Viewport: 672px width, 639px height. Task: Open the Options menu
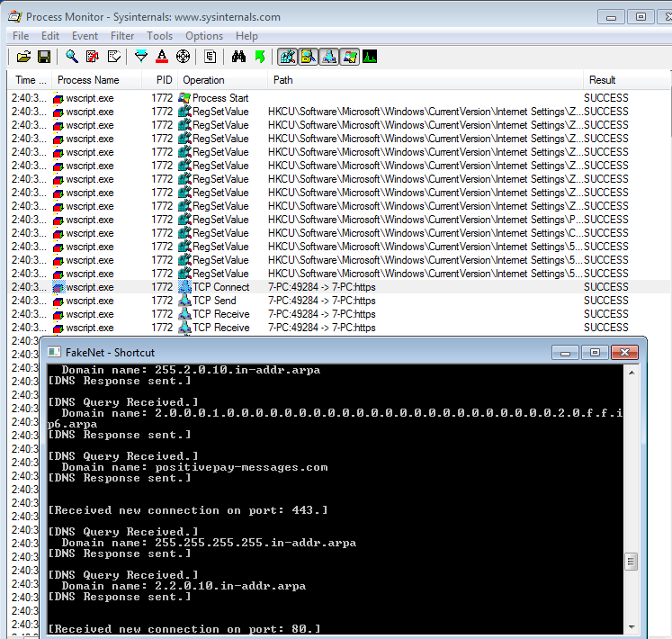point(203,36)
